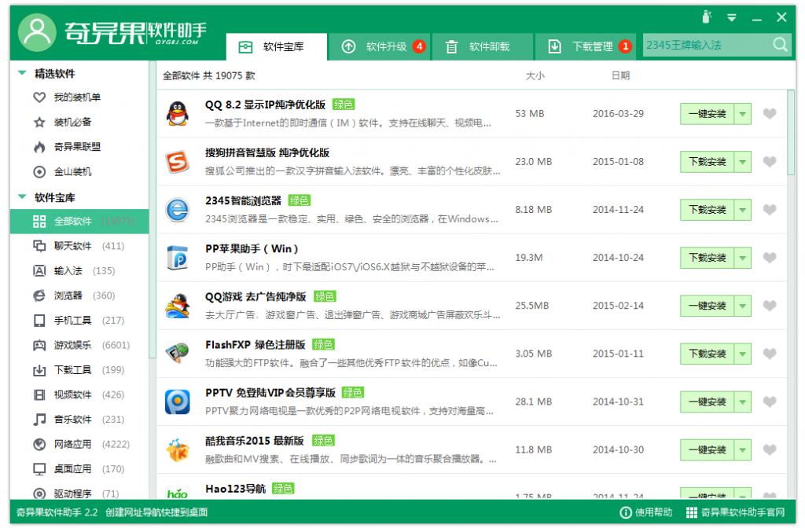Toggle heart favorite for PP苹果助手

coord(770,258)
